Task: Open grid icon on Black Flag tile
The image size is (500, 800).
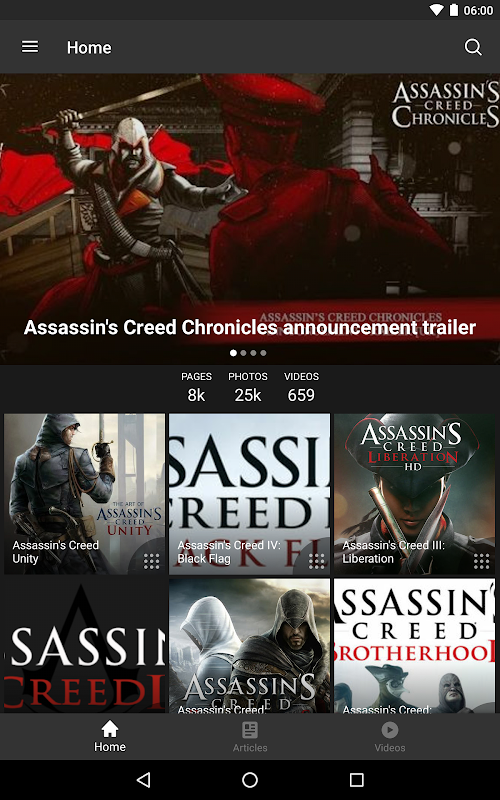Action: coord(316,561)
